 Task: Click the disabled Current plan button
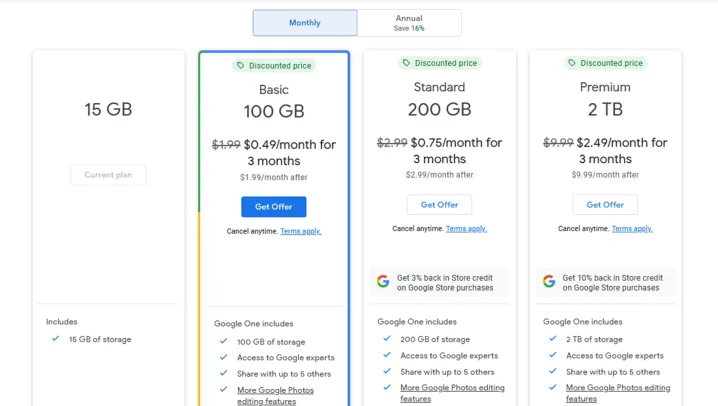(108, 175)
